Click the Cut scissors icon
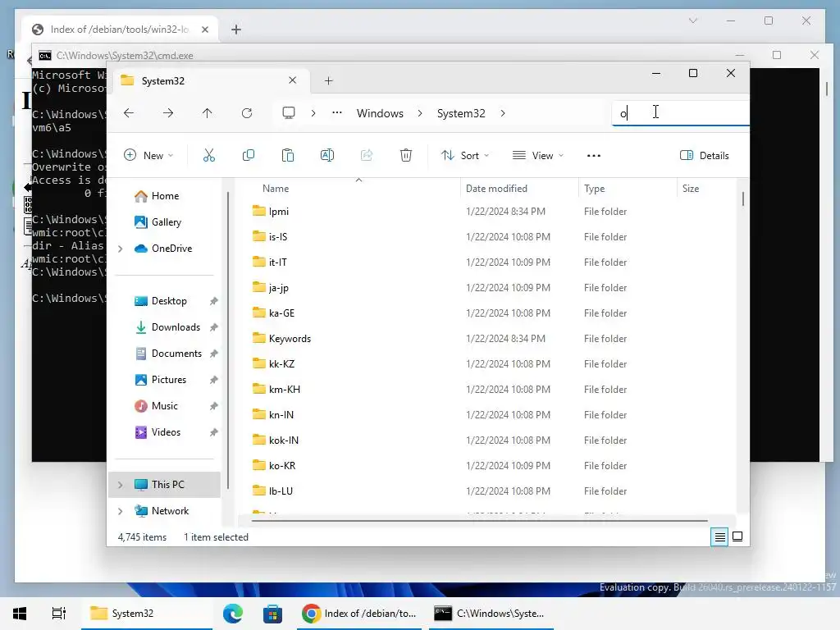 coord(209,155)
